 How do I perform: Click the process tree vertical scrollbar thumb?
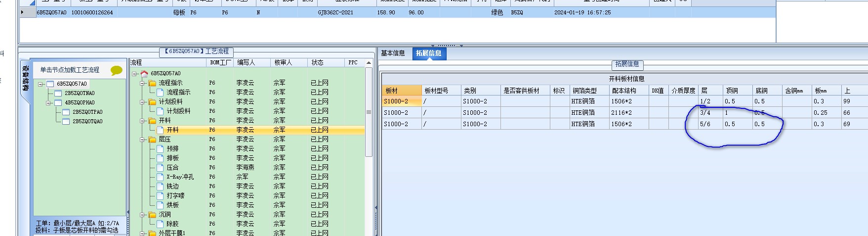(369, 112)
